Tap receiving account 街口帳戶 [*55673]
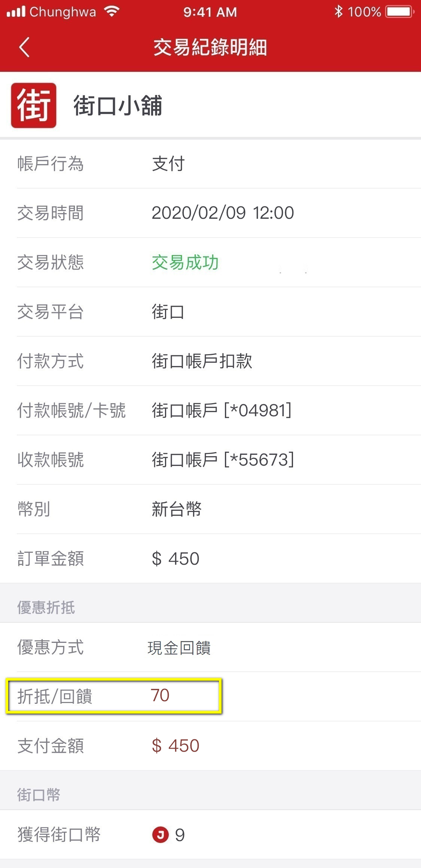This screenshot has height=868, width=421. [x=223, y=460]
